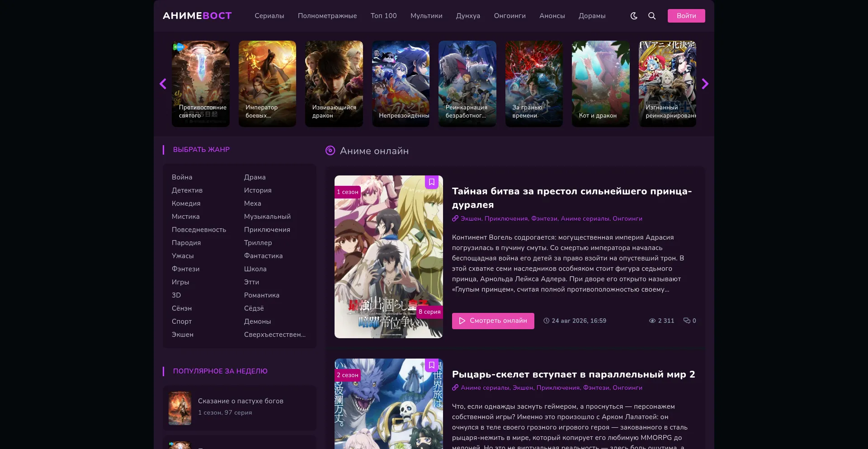This screenshot has width=868, height=449.
Task: Open Сказание о пастухе богов popular item
Action: [x=240, y=408]
